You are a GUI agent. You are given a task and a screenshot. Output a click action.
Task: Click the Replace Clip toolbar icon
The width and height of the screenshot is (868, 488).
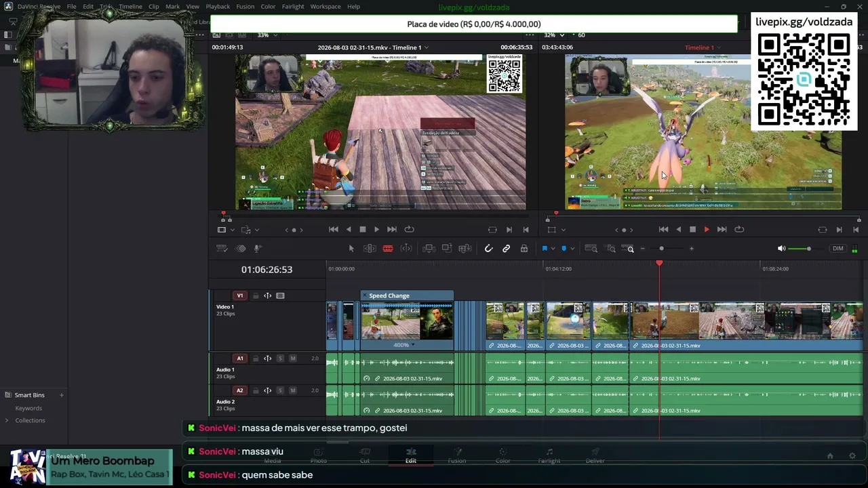[465, 249]
